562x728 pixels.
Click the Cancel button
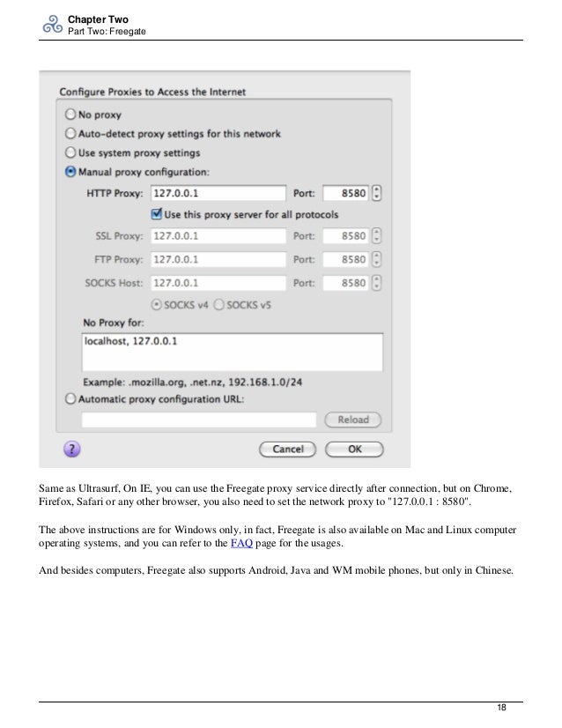(x=288, y=449)
